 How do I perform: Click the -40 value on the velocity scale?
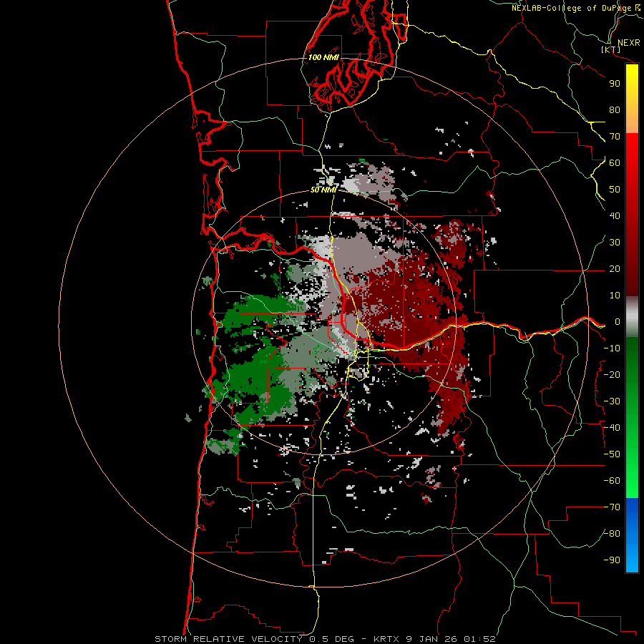(x=612, y=428)
